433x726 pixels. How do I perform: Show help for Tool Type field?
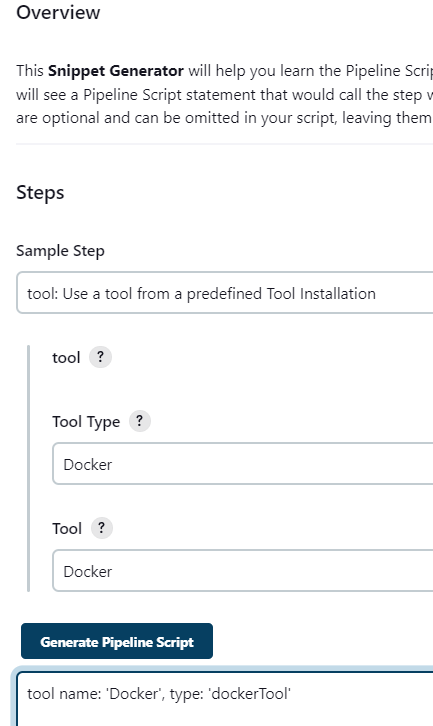(139, 421)
